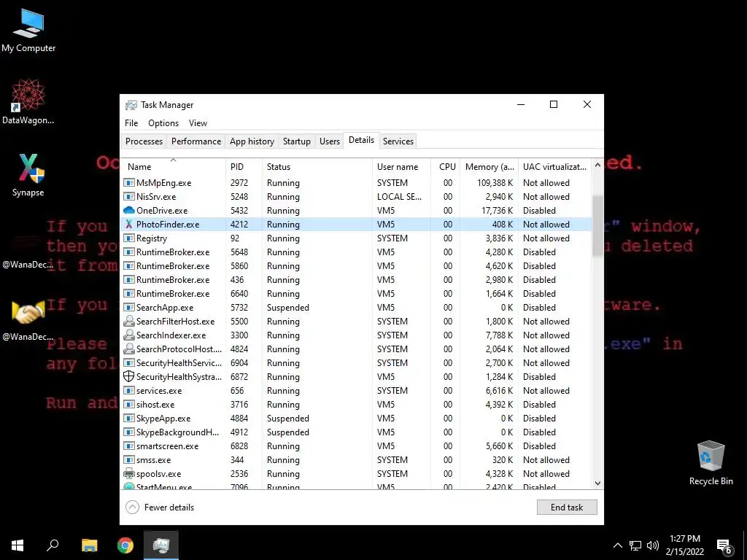Open the DataWagon desktop shortcut
The image size is (747, 560).
point(28,102)
